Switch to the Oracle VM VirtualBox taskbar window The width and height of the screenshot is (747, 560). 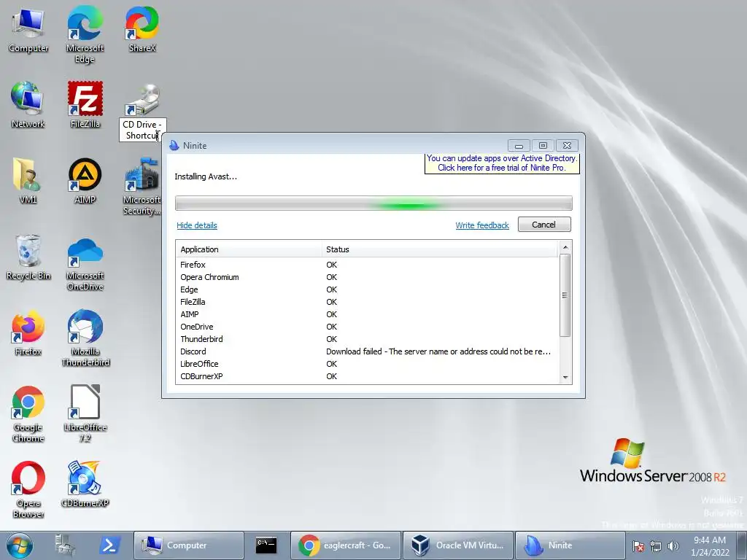pos(458,545)
